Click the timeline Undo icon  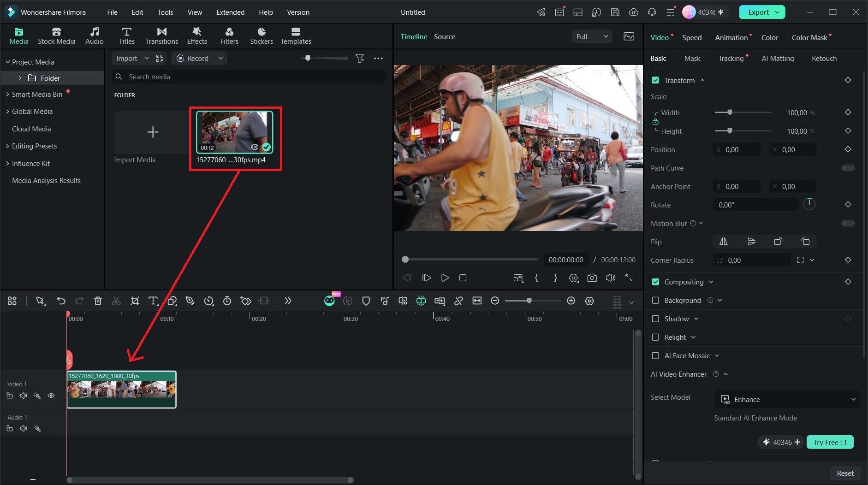(x=61, y=301)
